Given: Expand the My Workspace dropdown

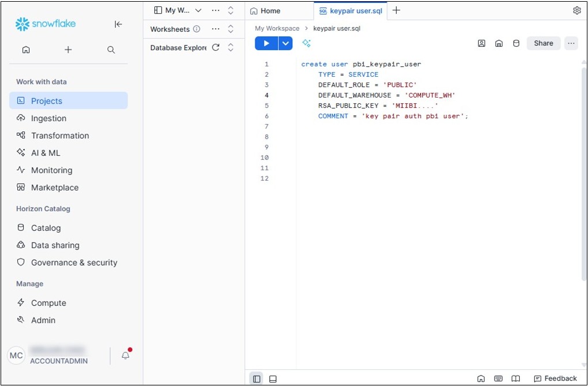Looking at the screenshot, I should (x=198, y=10).
